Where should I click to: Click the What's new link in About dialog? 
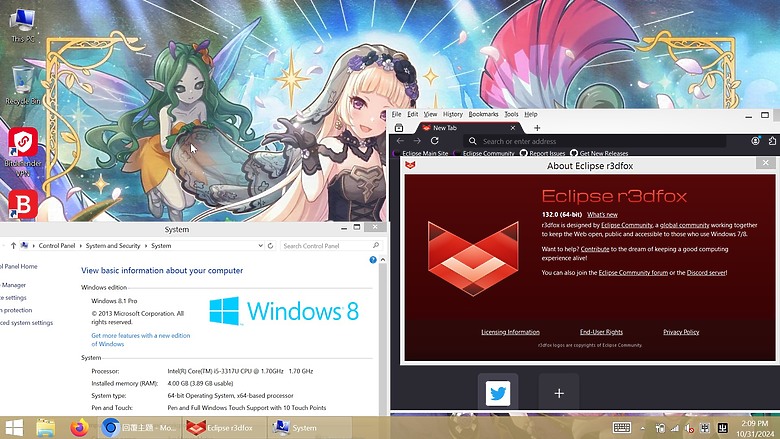pos(602,215)
